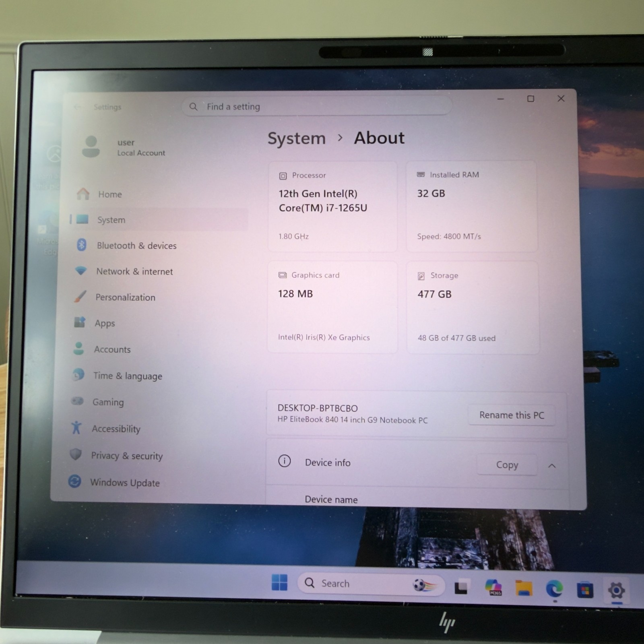
Task: Click the HP EliteBook 840 model text
Action: pos(353,420)
